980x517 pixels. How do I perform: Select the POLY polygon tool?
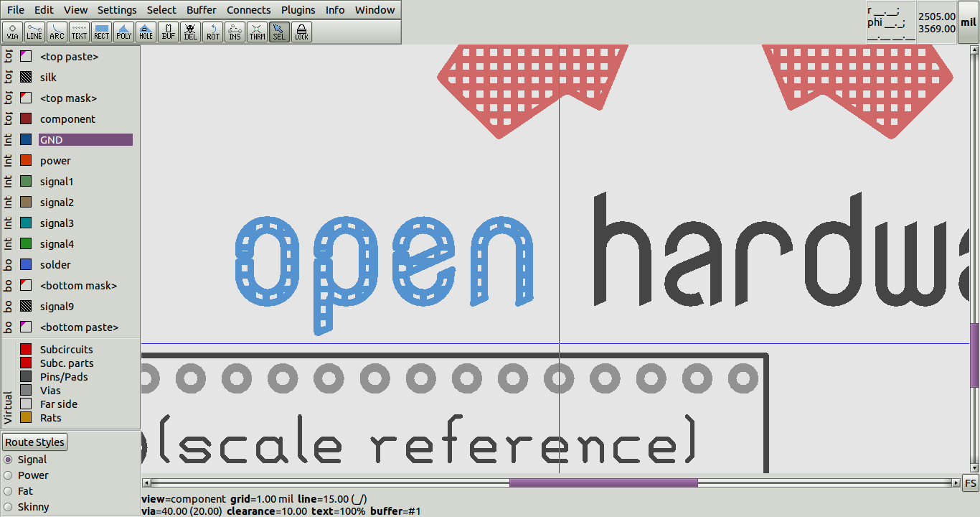point(123,32)
